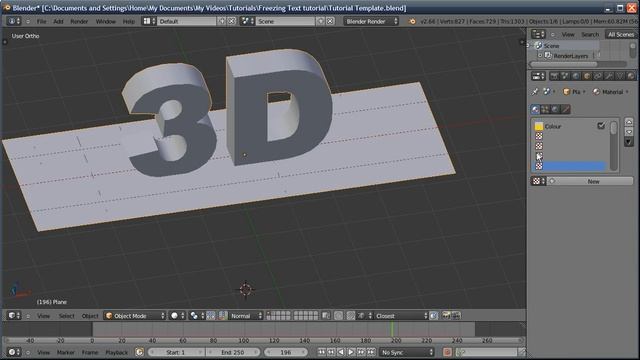Viewport: 640px width, 360px height.
Task: Click the current frame 196 field
Action: click(286, 352)
